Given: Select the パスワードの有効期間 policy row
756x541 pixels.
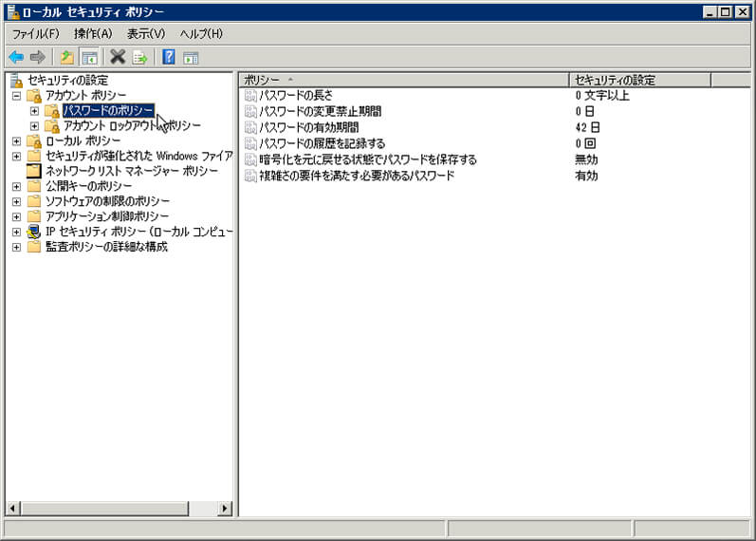Looking at the screenshot, I should pos(494,127).
